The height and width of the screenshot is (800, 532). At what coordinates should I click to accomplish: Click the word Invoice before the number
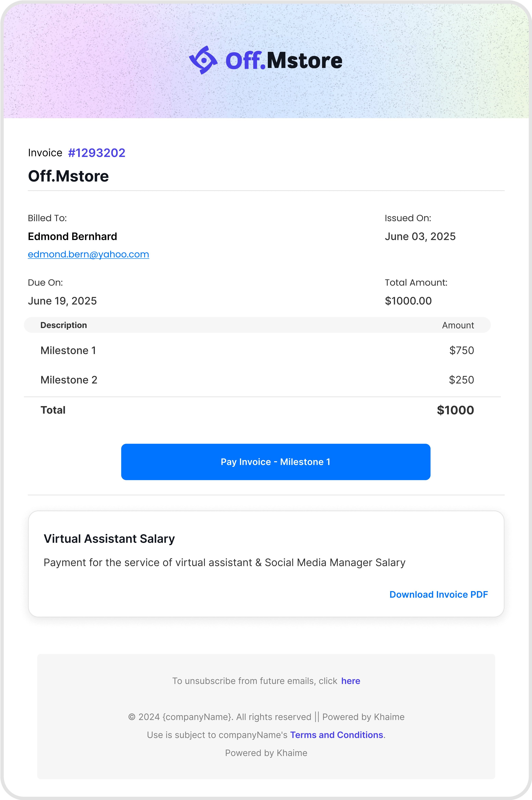pos(45,153)
